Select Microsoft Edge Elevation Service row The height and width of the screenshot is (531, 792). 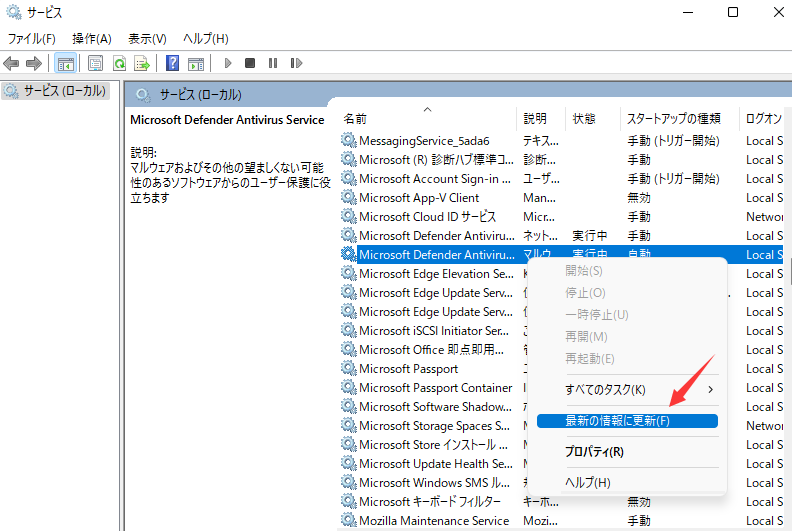pyautogui.click(x=433, y=274)
